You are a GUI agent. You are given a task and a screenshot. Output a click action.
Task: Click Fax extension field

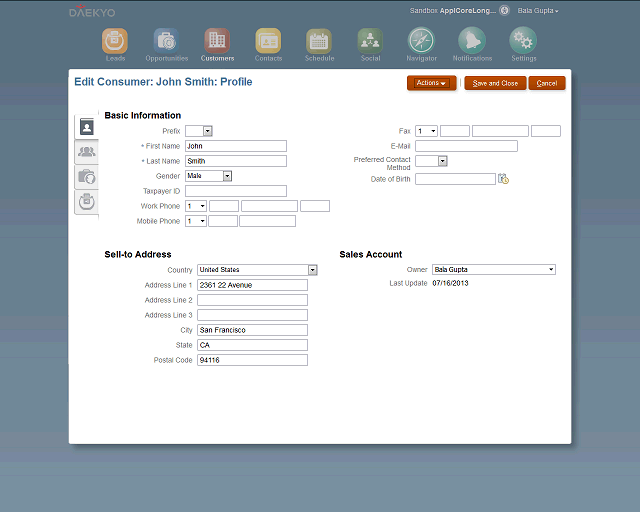[546, 131]
